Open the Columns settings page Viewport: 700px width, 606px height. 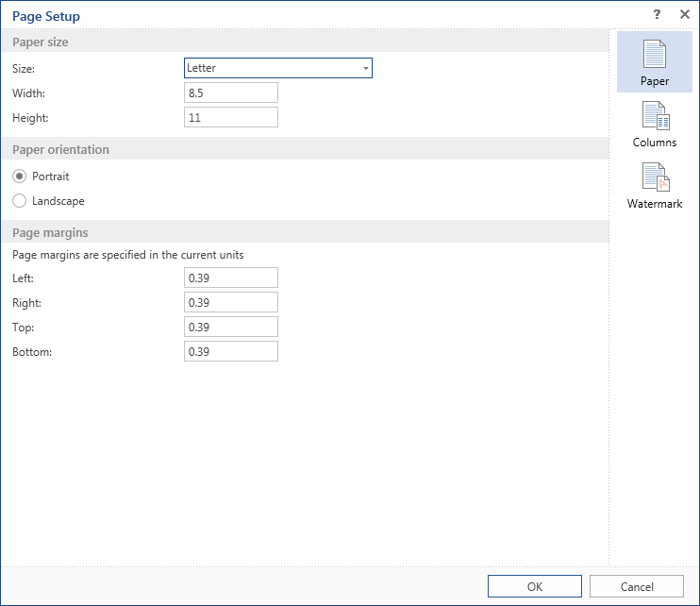(654, 124)
